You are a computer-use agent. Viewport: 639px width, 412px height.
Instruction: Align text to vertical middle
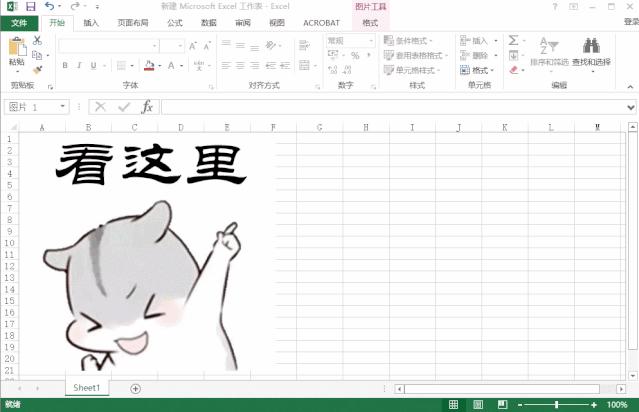(240, 45)
